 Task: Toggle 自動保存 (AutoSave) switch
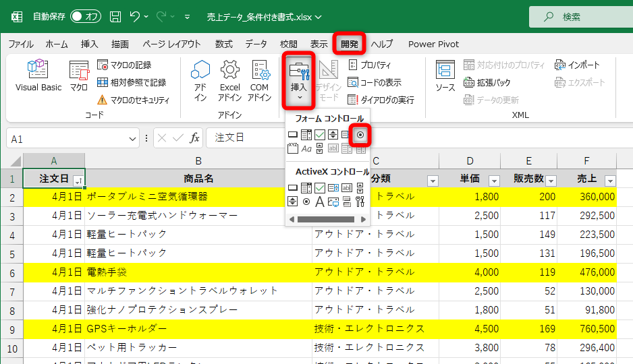point(85,17)
